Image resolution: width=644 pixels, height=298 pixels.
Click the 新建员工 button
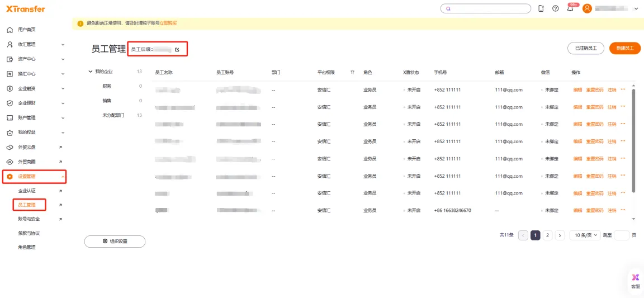(624, 49)
